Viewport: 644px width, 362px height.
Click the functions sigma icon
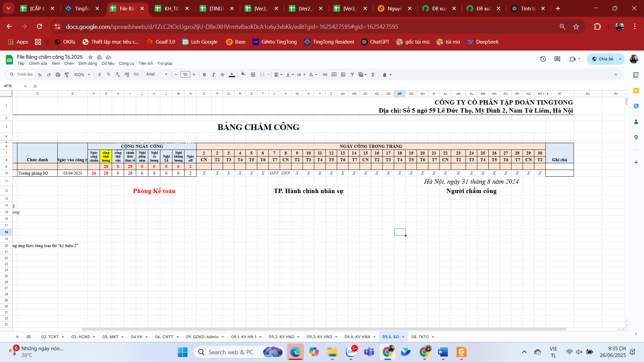click(x=373, y=74)
